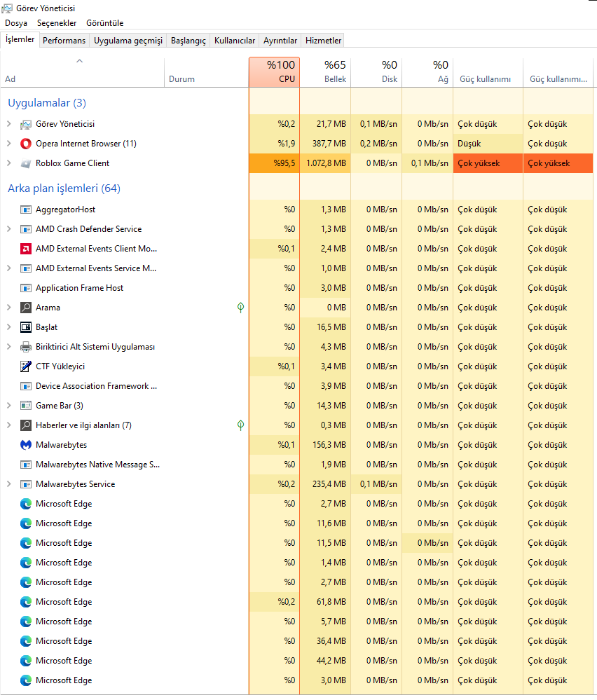Screen dimensions: 597x700
Task: Click the green leaf icon beside Arama
Action: click(x=241, y=308)
